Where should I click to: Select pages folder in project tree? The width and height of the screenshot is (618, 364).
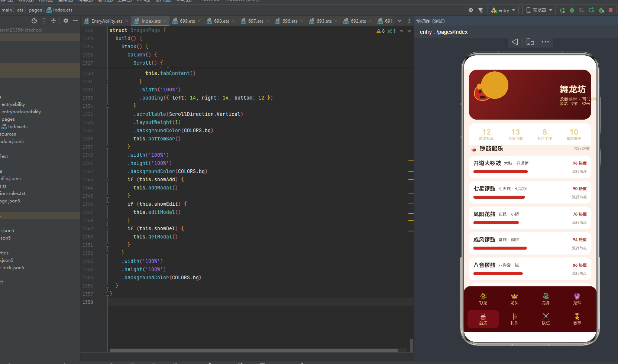(x=8, y=119)
